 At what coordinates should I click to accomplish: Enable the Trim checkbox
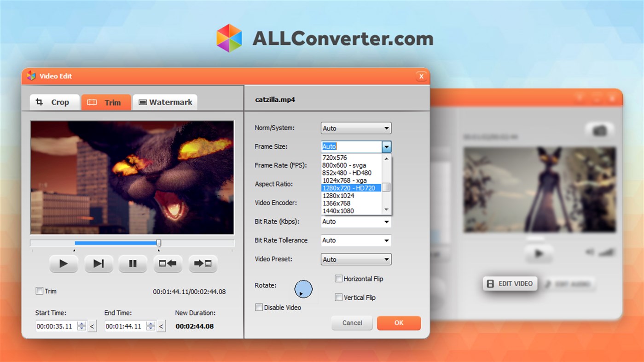coord(40,291)
